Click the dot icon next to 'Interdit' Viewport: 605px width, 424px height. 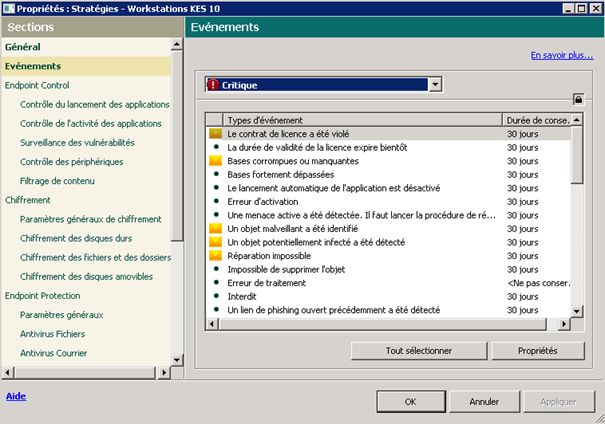(214, 297)
